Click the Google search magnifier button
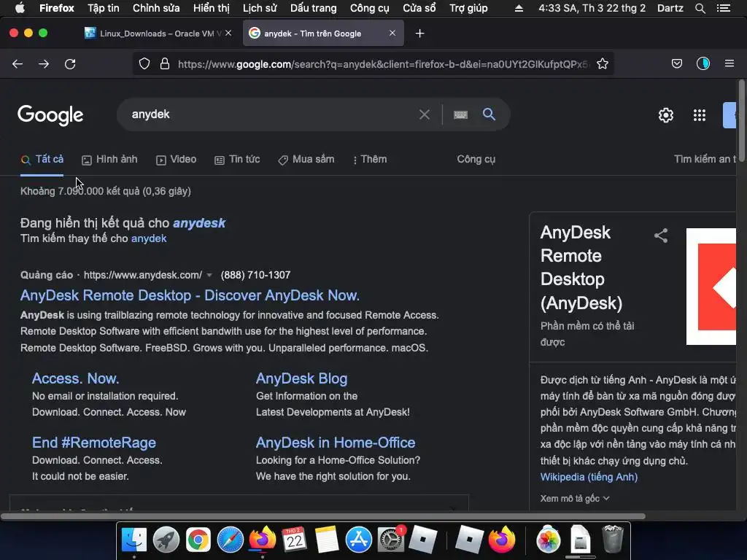 coord(489,114)
